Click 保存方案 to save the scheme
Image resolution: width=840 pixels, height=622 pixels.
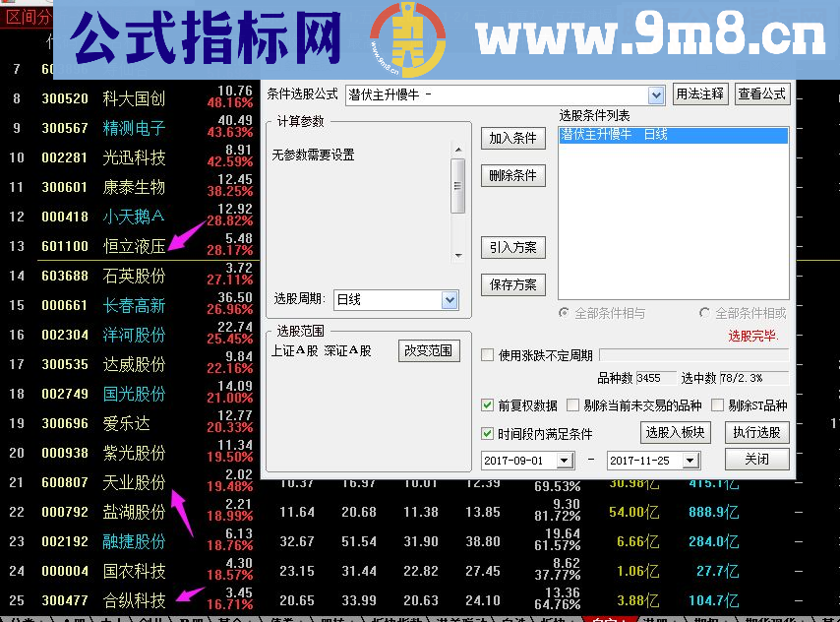(x=512, y=284)
